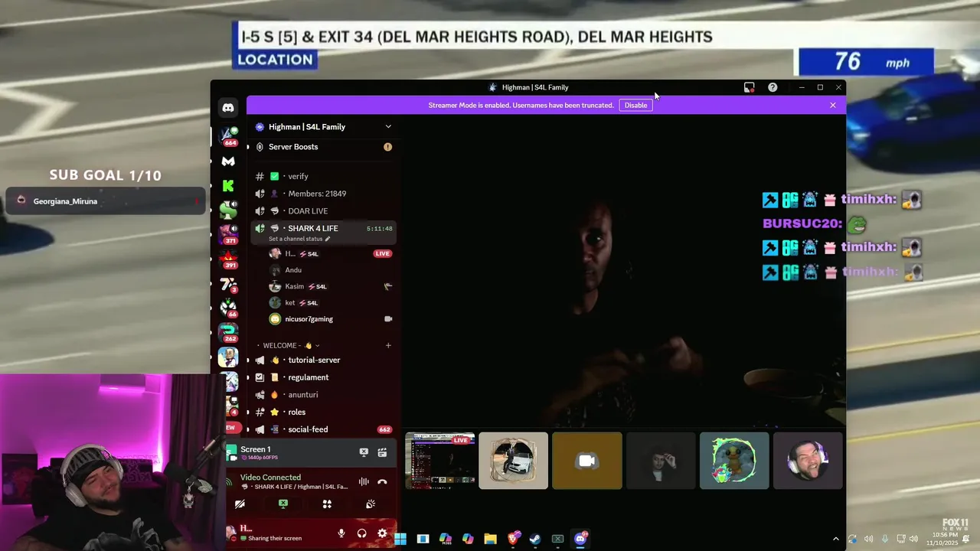Select user ket in voice channel
The image size is (980, 551).
[x=331, y=303]
